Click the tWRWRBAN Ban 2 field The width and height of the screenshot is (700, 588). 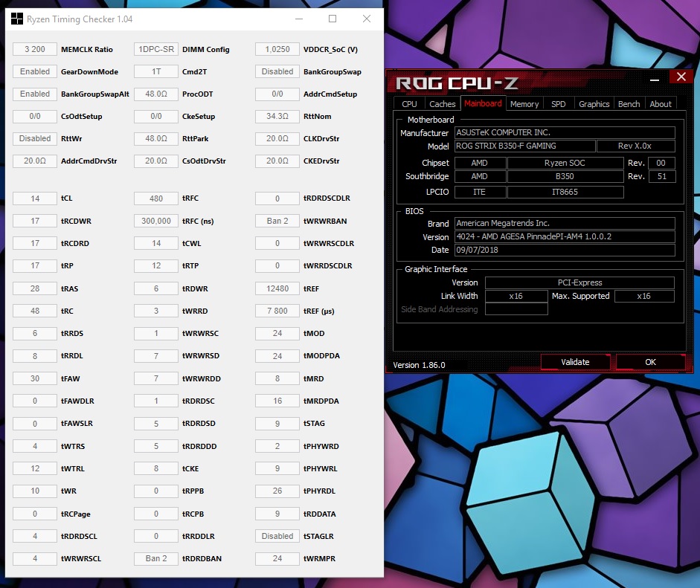coord(277,221)
